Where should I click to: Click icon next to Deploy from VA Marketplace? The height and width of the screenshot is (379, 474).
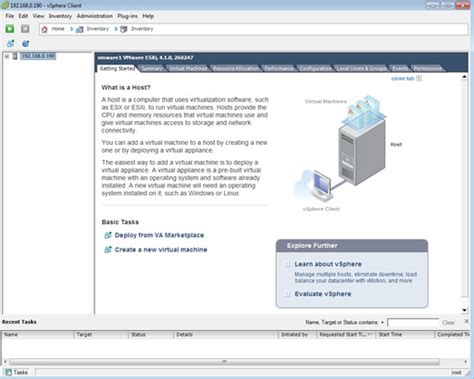point(108,235)
